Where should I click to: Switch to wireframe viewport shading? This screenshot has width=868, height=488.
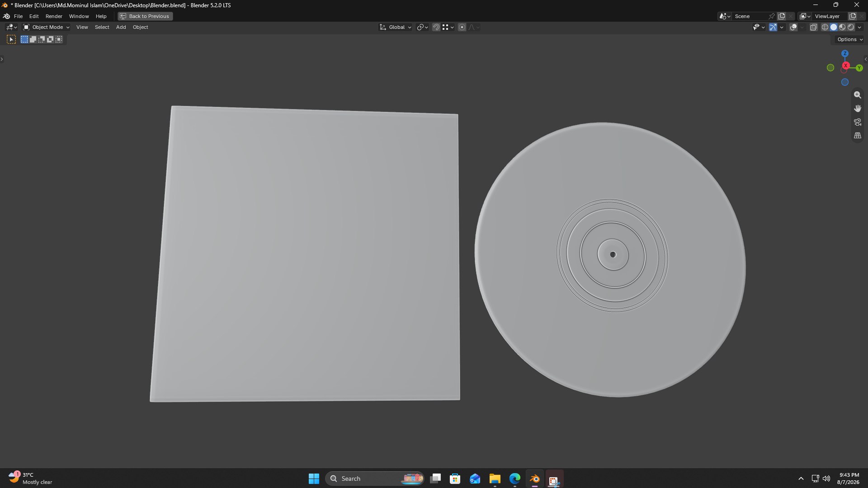825,28
